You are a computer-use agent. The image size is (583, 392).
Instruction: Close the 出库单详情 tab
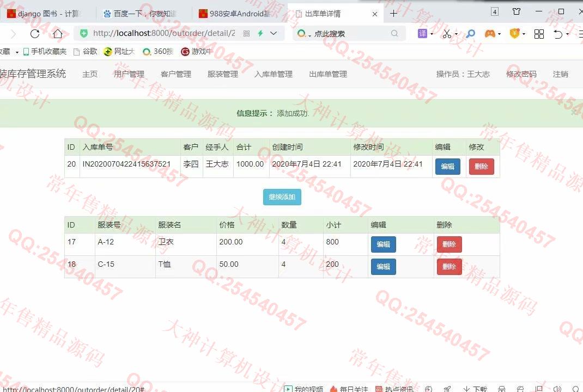[x=375, y=14]
